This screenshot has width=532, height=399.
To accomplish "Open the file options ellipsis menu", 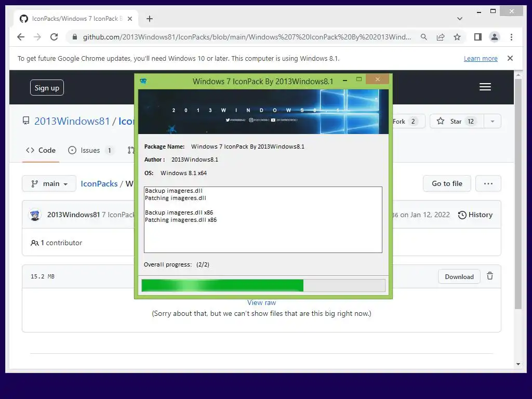I will pyautogui.click(x=488, y=183).
